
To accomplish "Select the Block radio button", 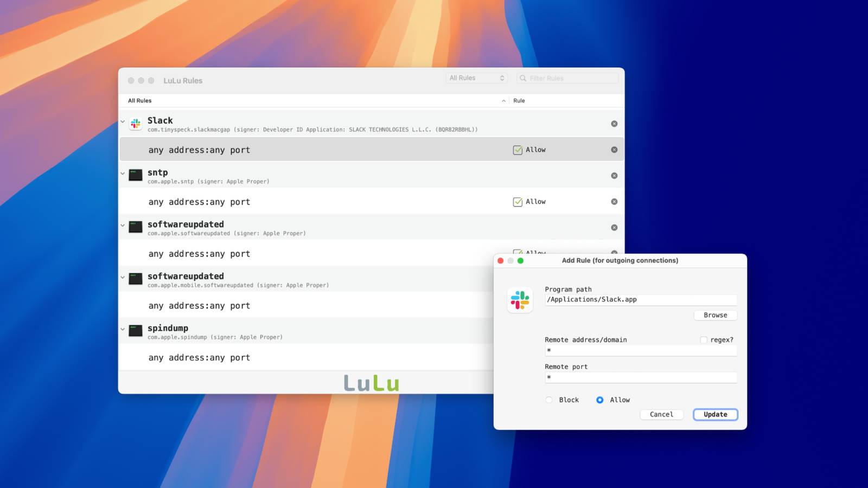I will click(548, 400).
